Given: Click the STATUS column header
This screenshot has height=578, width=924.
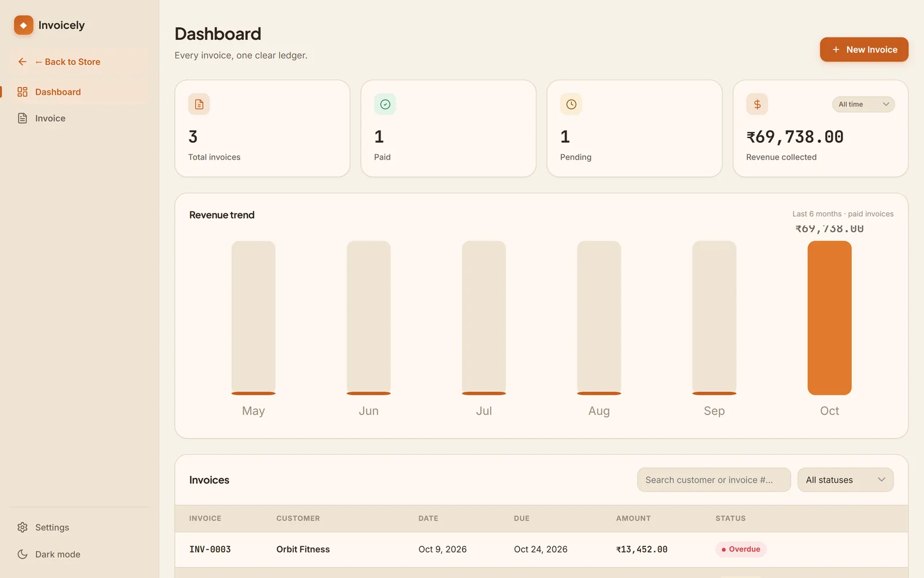Looking at the screenshot, I should (x=731, y=518).
